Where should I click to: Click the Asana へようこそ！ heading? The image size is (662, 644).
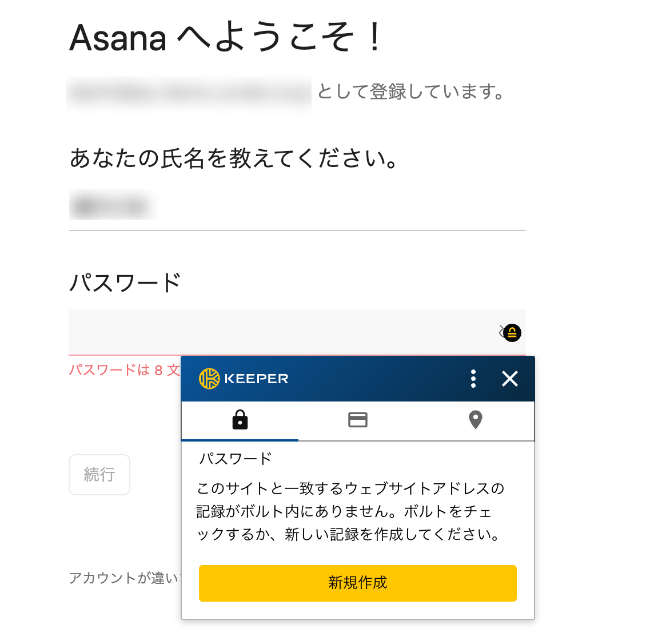[225, 38]
